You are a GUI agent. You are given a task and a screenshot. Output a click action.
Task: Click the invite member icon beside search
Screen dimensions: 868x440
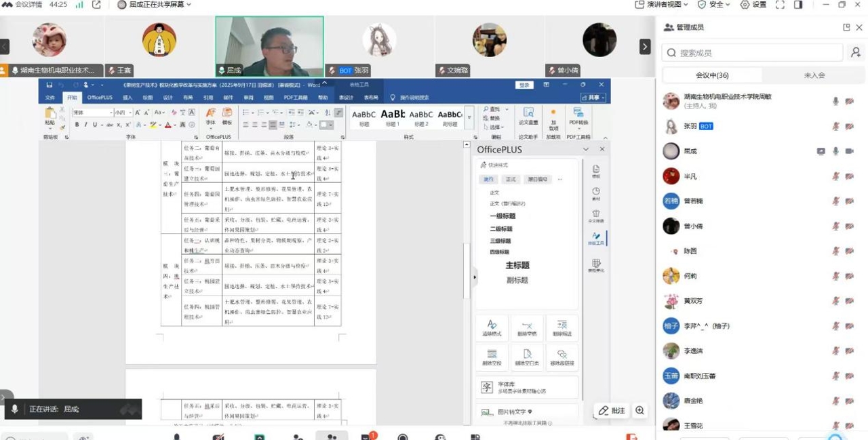(x=856, y=53)
